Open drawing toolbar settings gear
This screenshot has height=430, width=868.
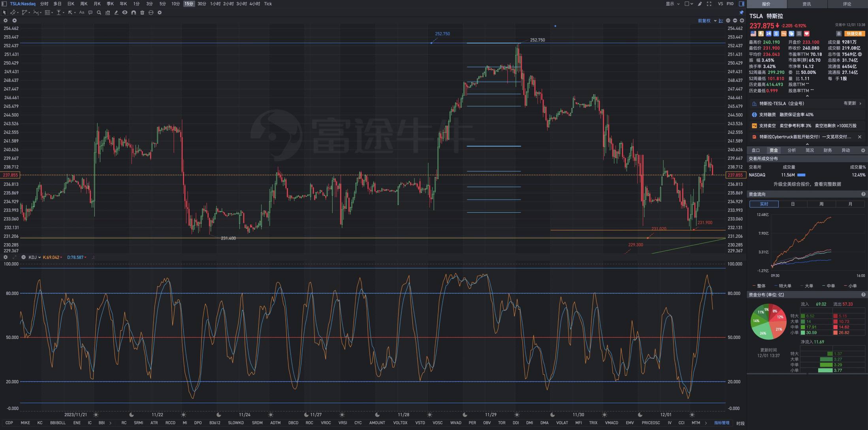pyautogui.click(x=160, y=13)
